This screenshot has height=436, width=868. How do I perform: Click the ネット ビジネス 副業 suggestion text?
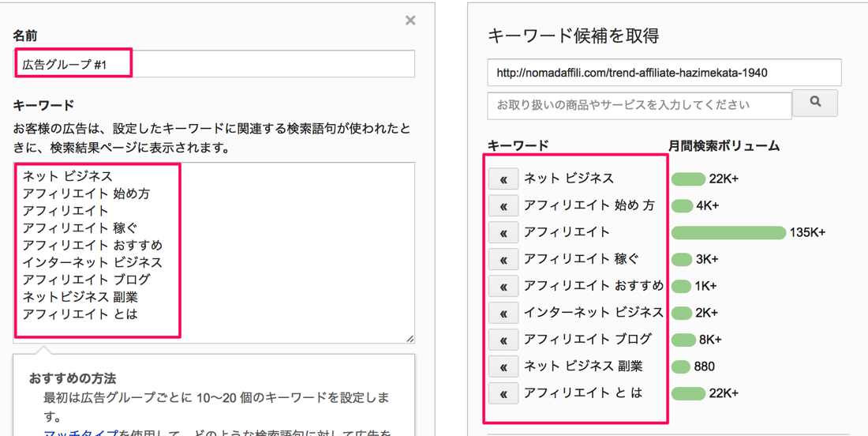583,366
